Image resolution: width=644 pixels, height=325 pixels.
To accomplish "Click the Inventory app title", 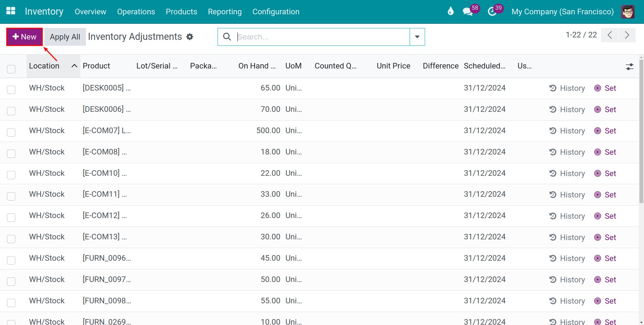I will (44, 12).
